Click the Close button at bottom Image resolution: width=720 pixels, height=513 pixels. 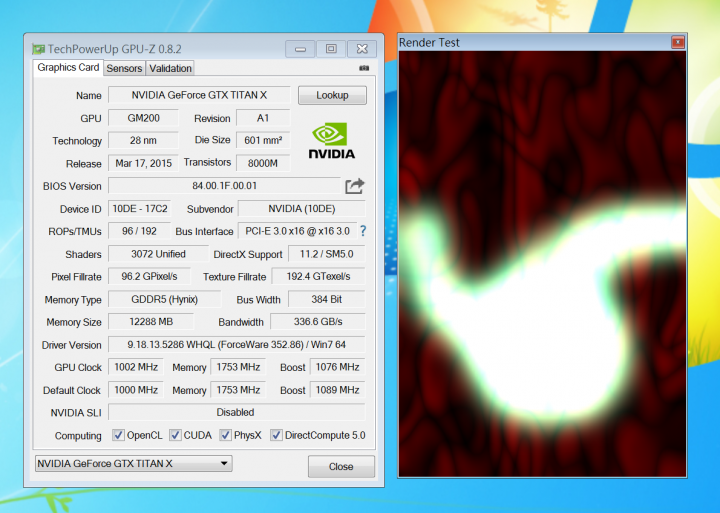point(341,467)
